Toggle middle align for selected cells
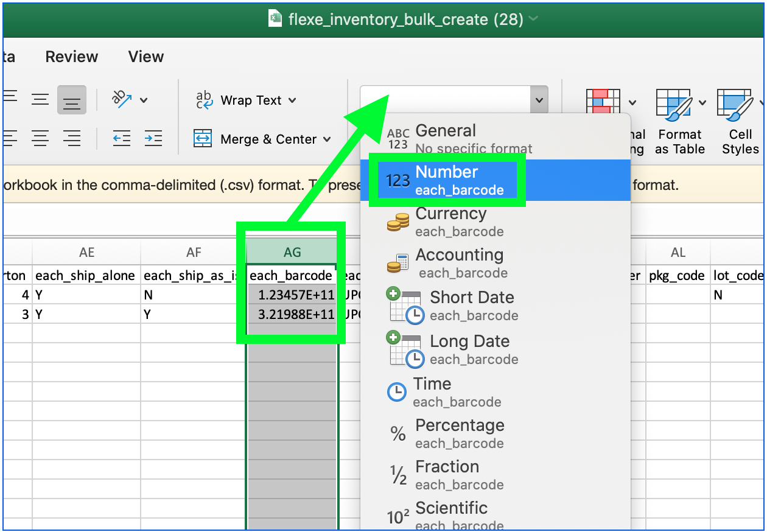Viewport: 767px width, 532px height. [40, 99]
